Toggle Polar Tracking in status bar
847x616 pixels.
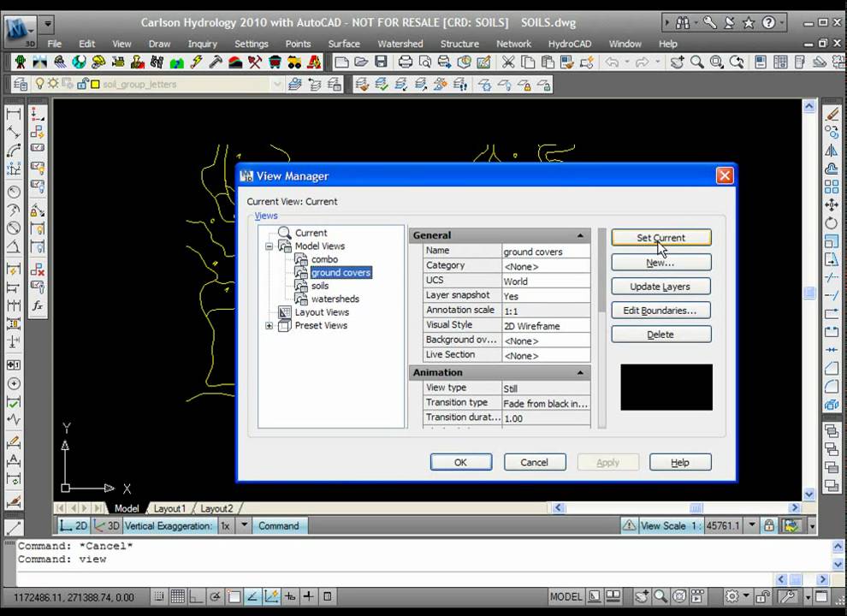[215, 596]
